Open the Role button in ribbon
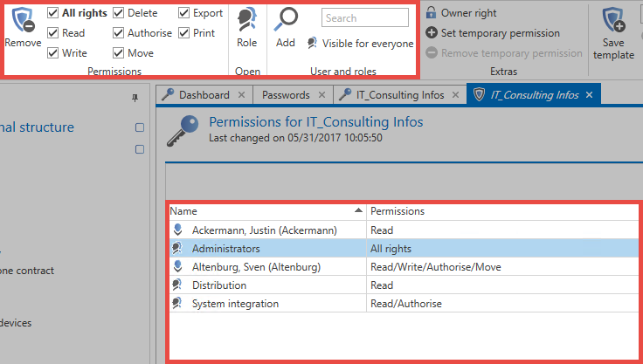The height and width of the screenshot is (364, 643). coord(247,28)
